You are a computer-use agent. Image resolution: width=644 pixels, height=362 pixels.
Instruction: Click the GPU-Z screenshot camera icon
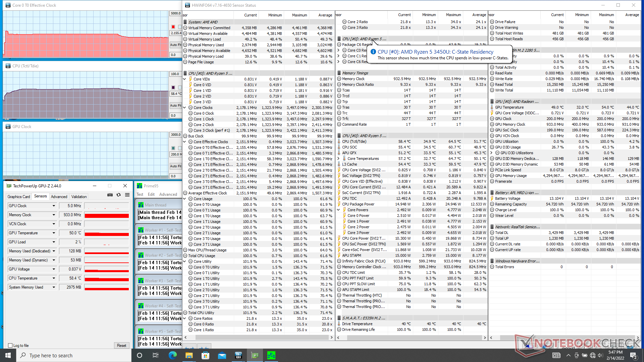pos(110,195)
